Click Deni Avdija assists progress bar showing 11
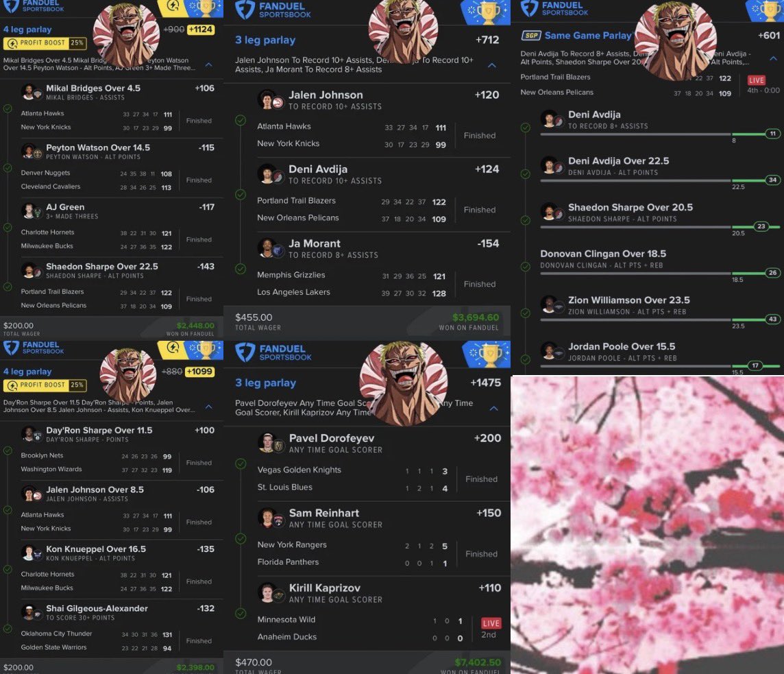The image size is (784, 674). (x=660, y=134)
